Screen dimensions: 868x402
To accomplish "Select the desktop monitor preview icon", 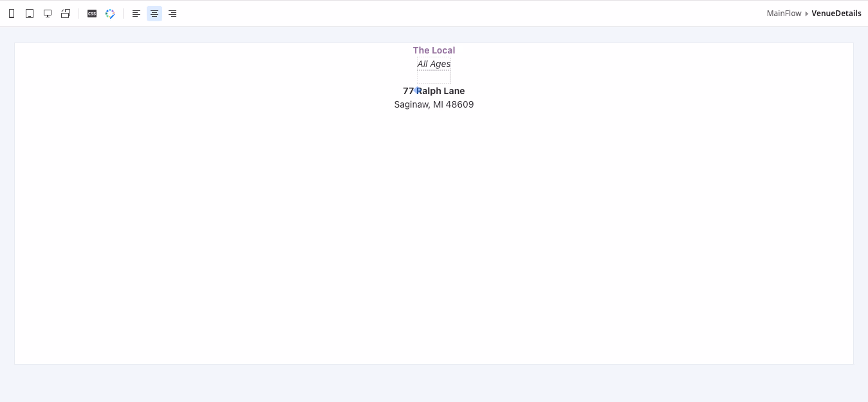I will point(47,13).
